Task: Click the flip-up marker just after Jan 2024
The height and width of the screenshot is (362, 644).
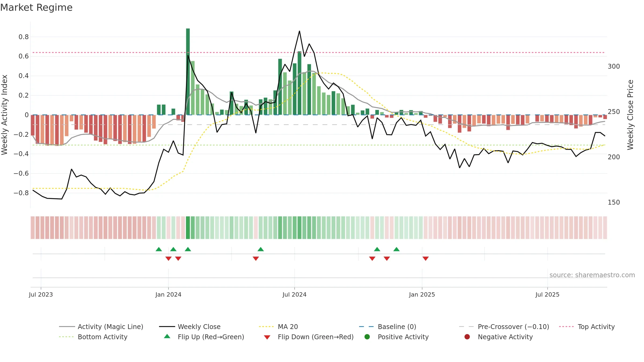Action: click(x=173, y=249)
